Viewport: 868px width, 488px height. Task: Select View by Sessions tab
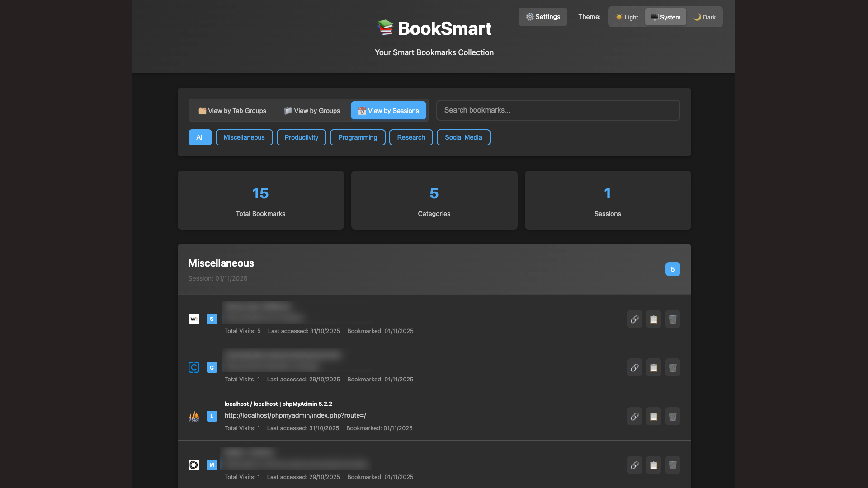[388, 111]
